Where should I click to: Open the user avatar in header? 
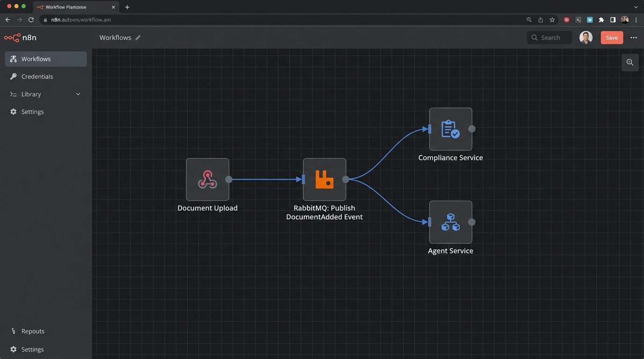[585, 38]
